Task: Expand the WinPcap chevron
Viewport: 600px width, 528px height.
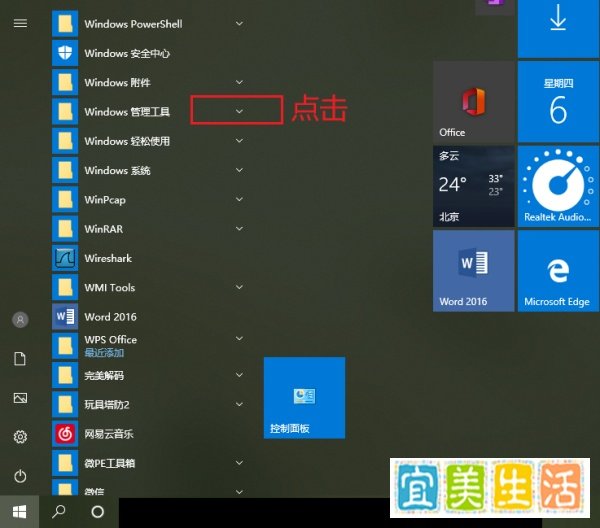Action: (x=239, y=199)
